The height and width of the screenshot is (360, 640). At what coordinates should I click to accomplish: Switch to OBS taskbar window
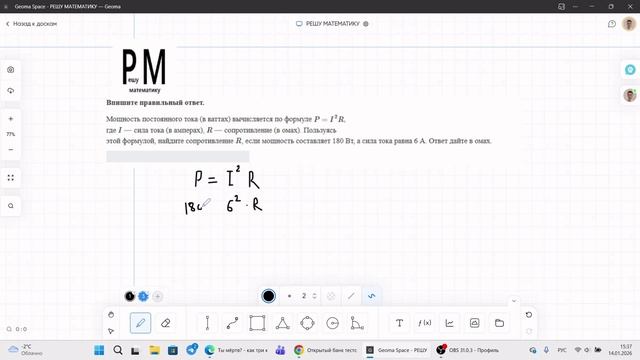[468, 350]
